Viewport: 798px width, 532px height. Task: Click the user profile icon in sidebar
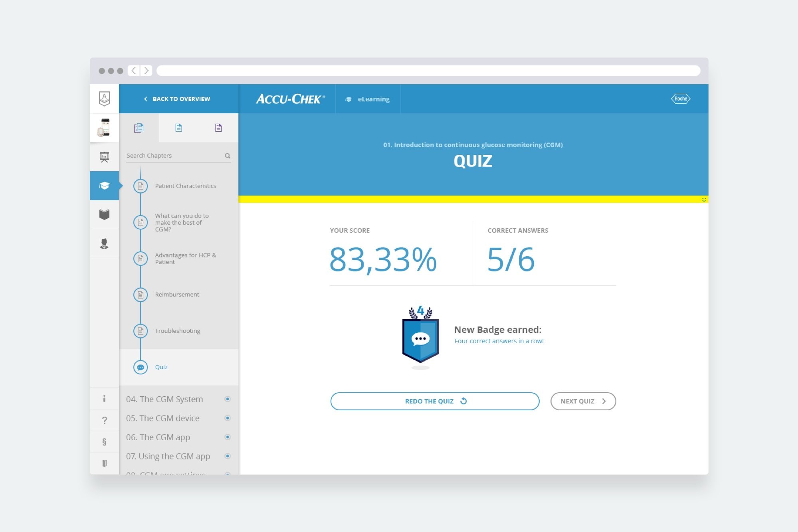[104, 243]
